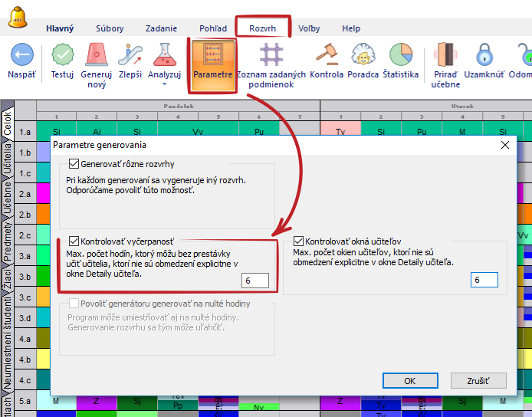Switch to the Voľby tab
This screenshot has height=417, width=532.
tap(309, 28)
